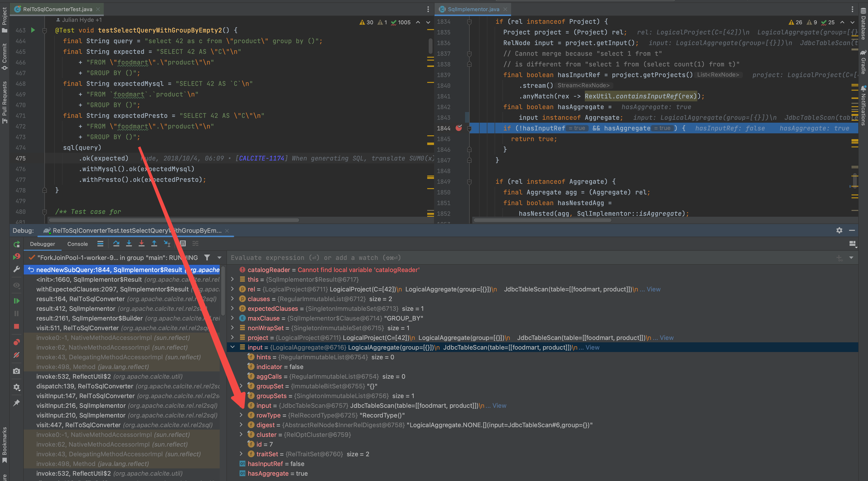Click the Step Into blue arrow icon
This screenshot has width=868, height=481.
click(x=129, y=244)
